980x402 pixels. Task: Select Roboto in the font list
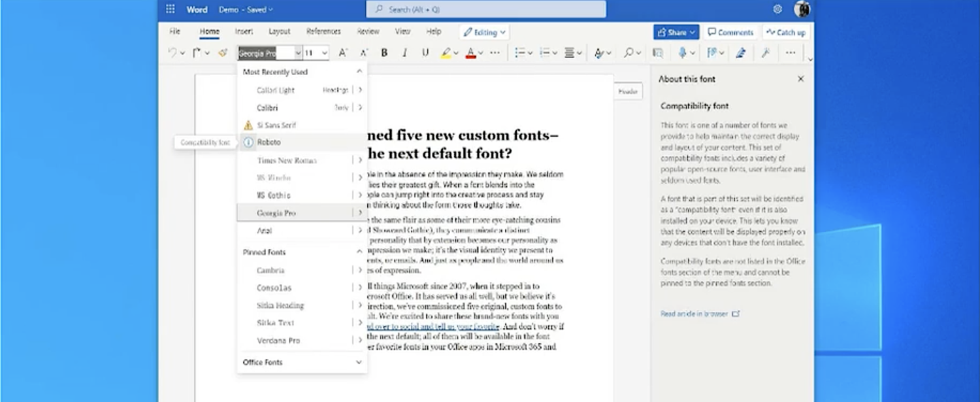click(x=269, y=142)
